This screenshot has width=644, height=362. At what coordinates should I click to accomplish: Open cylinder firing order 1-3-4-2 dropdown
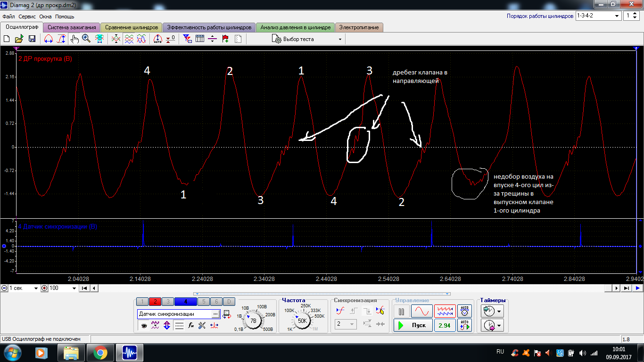point(599,16)
